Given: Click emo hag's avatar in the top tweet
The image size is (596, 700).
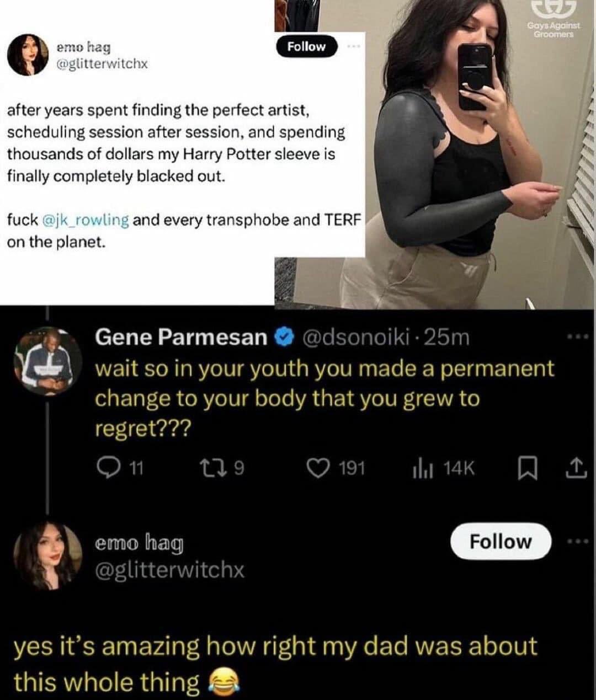Looking at the screenshot, I should pyautogui.click(x=27, y=54).
